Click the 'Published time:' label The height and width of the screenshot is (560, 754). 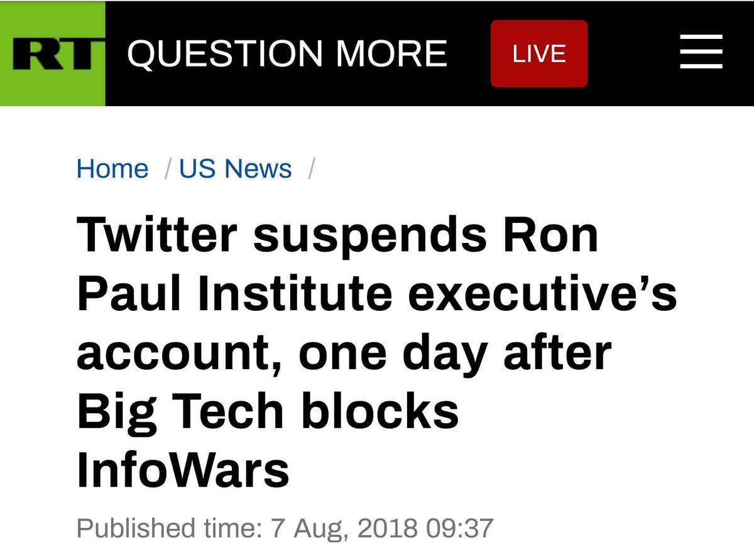[168, 528]
